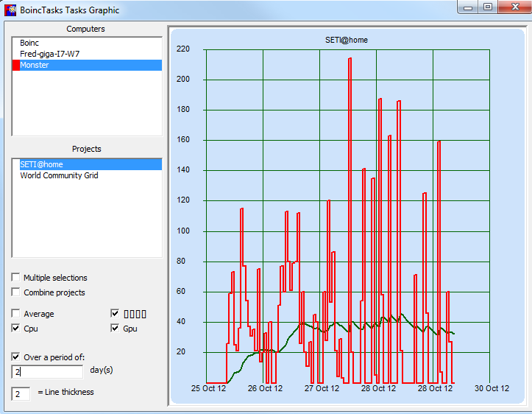This screenshot has height=414, width=532.
Task: Toggle the Average checkbox
Action: [x=15, y=313]
